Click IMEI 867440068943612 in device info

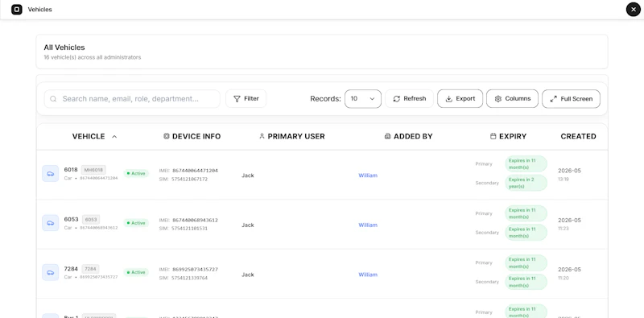click(x=195, y=221)
